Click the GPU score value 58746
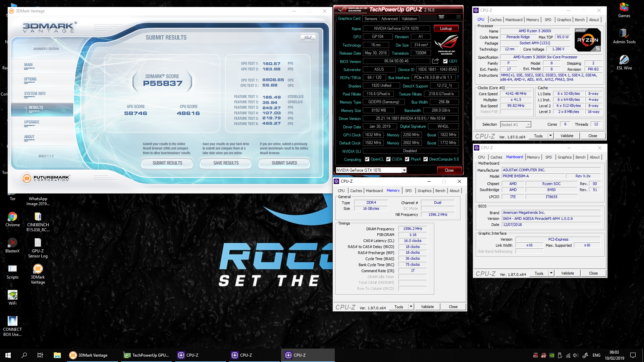This screenshot has width=644, height=362. (x=136, y=113)
